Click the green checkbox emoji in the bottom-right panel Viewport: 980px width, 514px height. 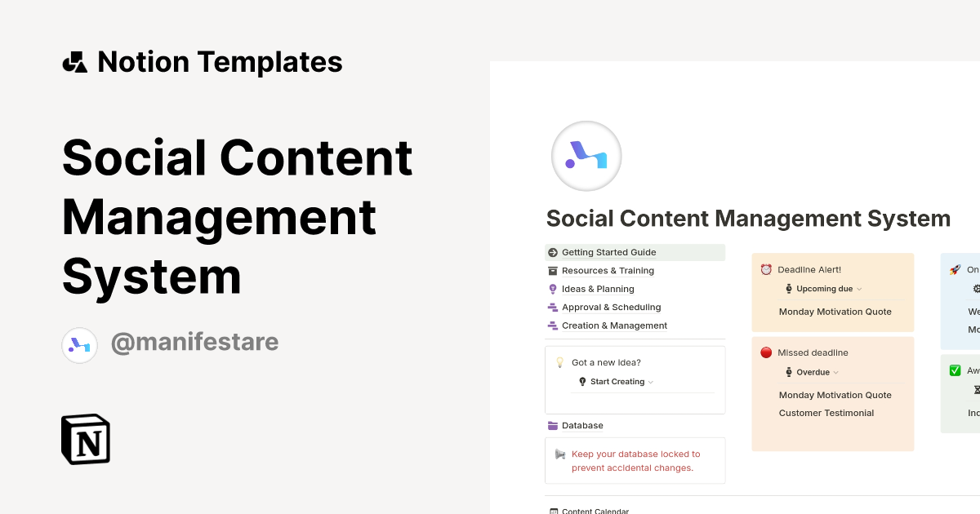tap(954, 370)
